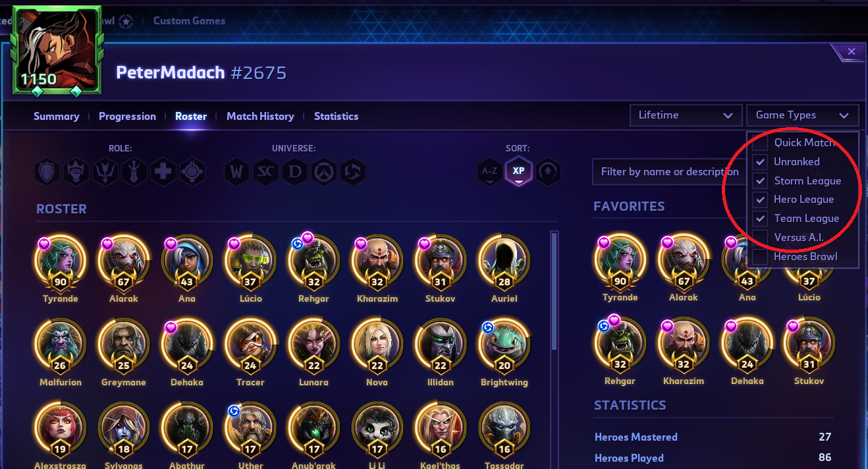Select Tyrande portrait in the roster

(60, 262)
